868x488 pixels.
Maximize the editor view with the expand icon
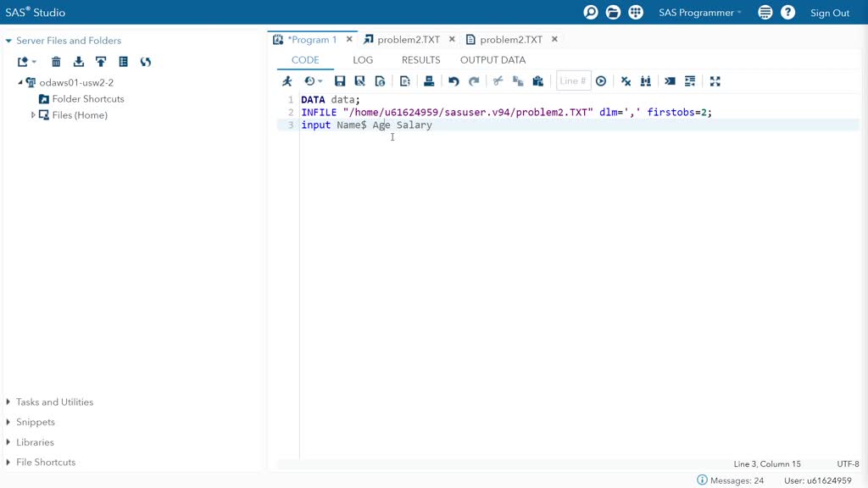point(715,81)
